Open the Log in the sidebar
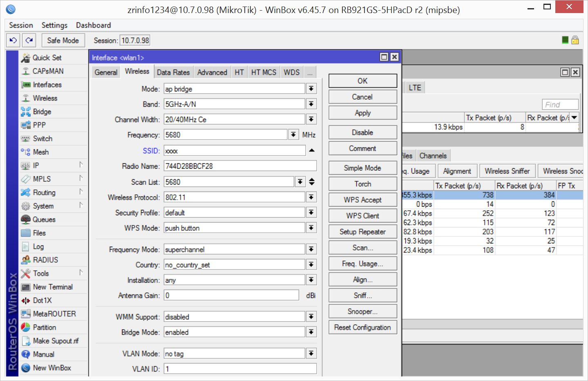 54,246
